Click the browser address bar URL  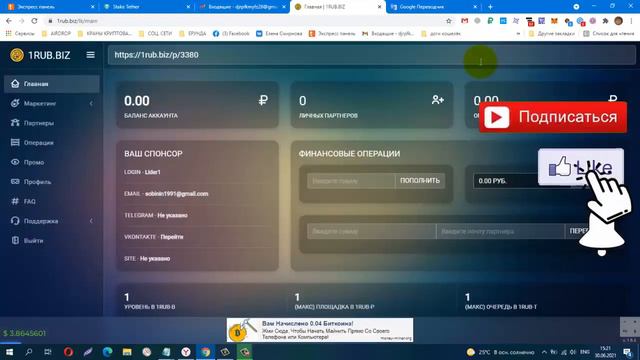point(77,21)
